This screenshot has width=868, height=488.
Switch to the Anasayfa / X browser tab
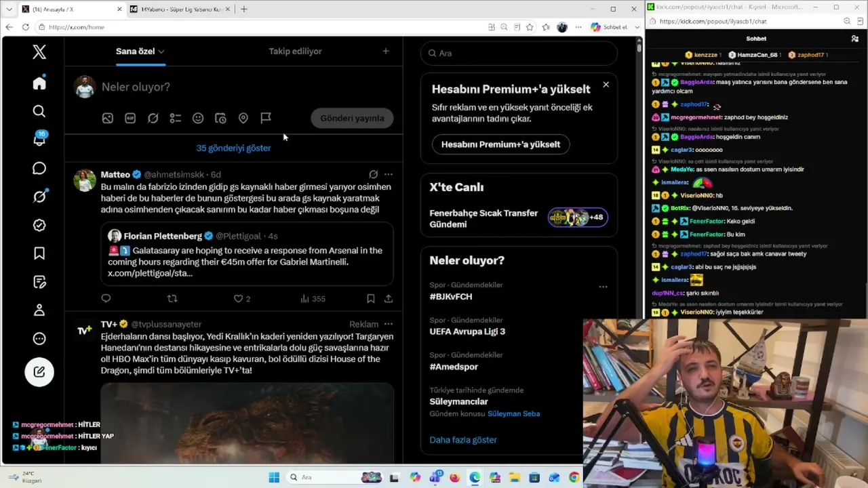tap(70, 9)
